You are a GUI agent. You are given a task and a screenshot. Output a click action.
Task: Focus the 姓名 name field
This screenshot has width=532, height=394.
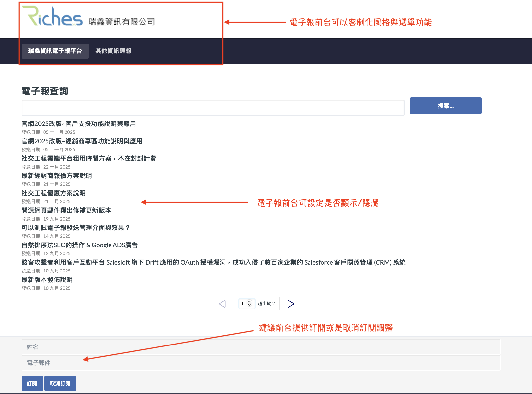(261, 347)
